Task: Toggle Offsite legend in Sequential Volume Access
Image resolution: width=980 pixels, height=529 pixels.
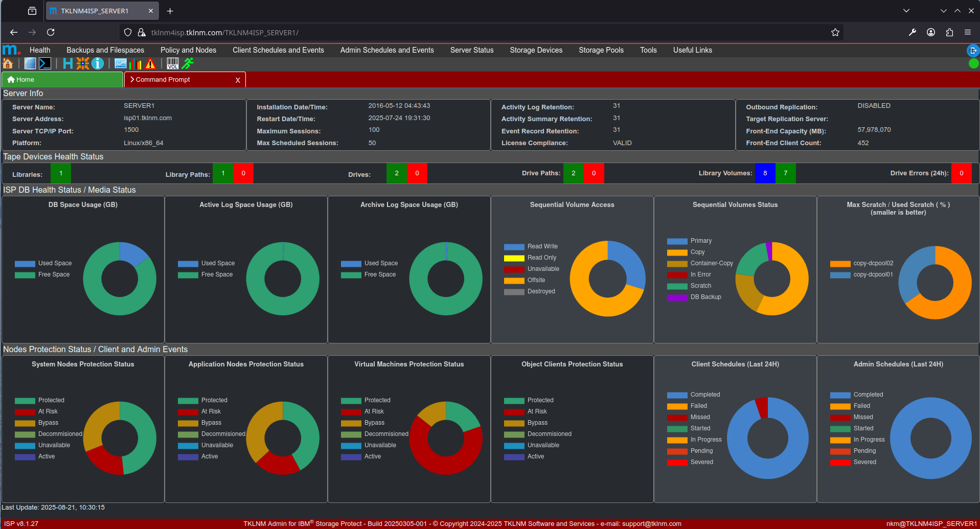Action: click(514, 281)
